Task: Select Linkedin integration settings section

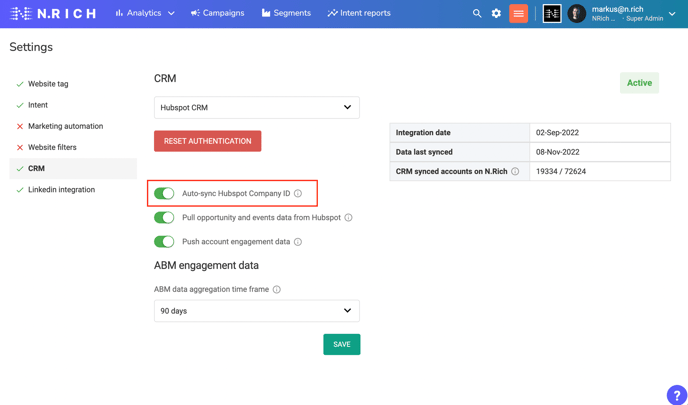Action: (73, 190)
